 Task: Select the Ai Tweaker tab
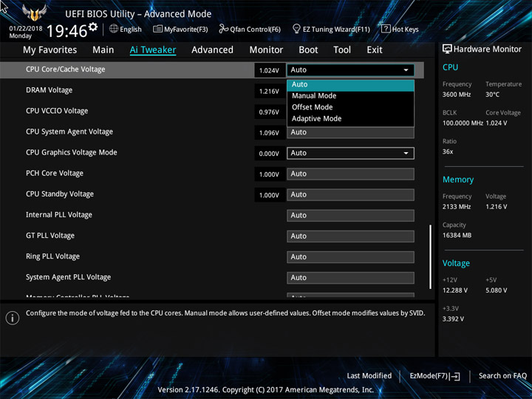(153, 50)
